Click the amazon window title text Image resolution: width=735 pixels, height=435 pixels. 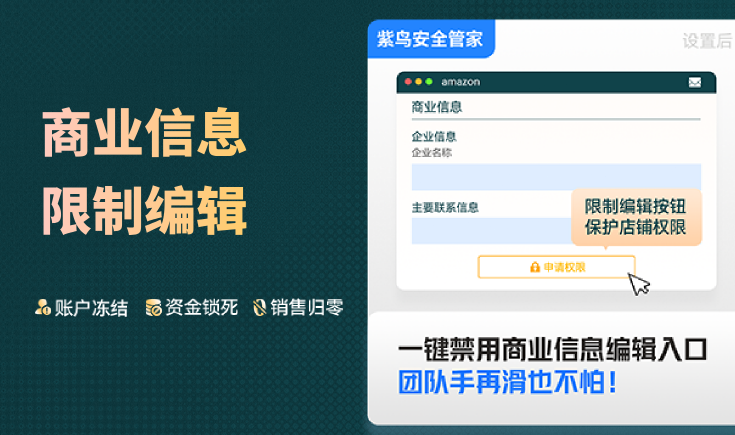(x=460, y=82)
